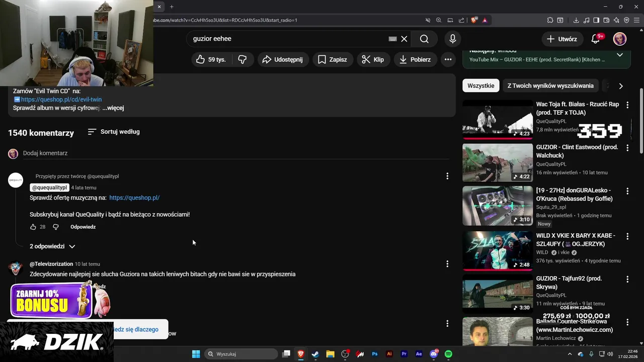Open the @Televizorization commenter profile
Image resolution: width=644 pixels, height=362 pixels.
pyautogui.click(x=51, y=264)
